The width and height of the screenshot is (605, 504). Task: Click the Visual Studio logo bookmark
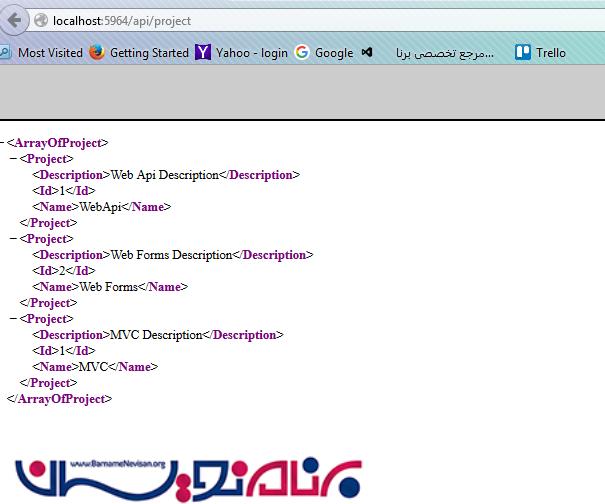367,53
